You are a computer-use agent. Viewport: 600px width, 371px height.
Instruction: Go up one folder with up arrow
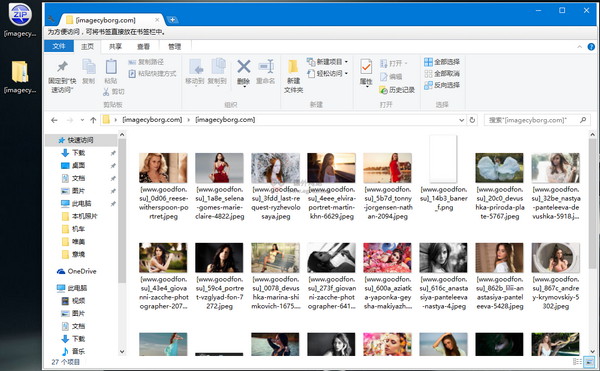93,120
